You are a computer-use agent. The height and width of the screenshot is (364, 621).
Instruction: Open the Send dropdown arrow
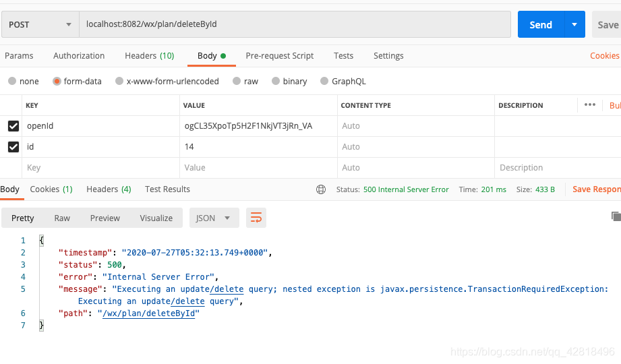(x=574, y=24)
